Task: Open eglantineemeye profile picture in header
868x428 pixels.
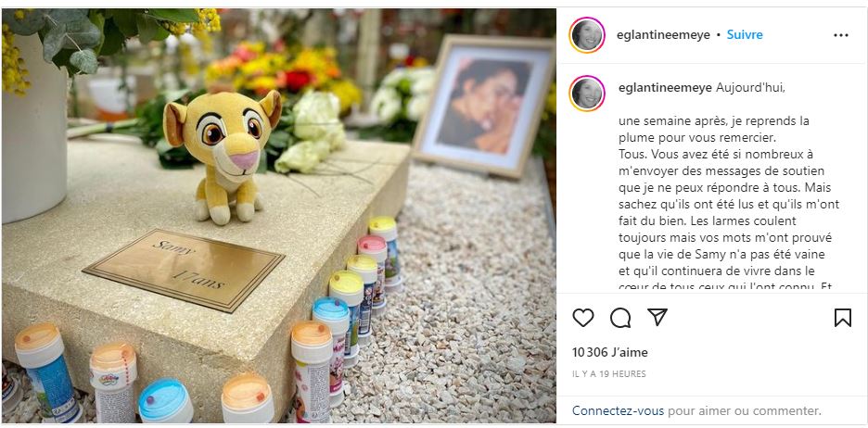Action: (x=587, y=35)
